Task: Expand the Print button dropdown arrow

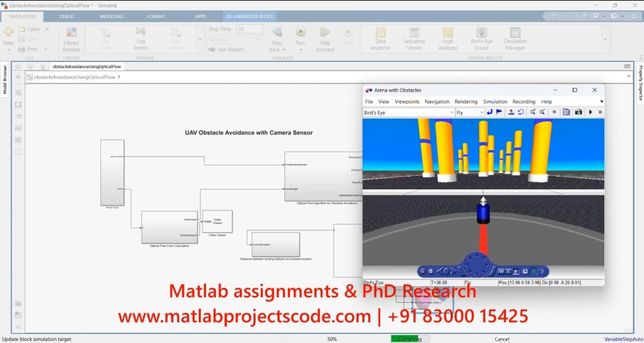Action: [x=46, y=50]
